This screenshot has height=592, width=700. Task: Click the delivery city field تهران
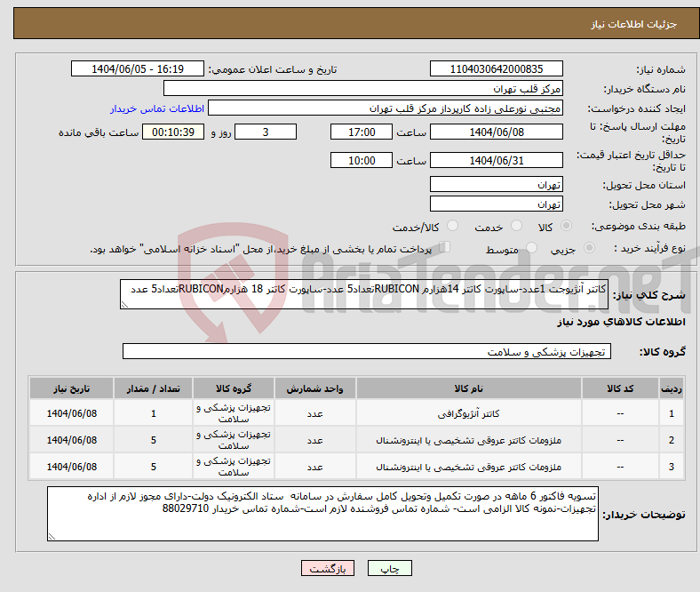click(496, 204)
